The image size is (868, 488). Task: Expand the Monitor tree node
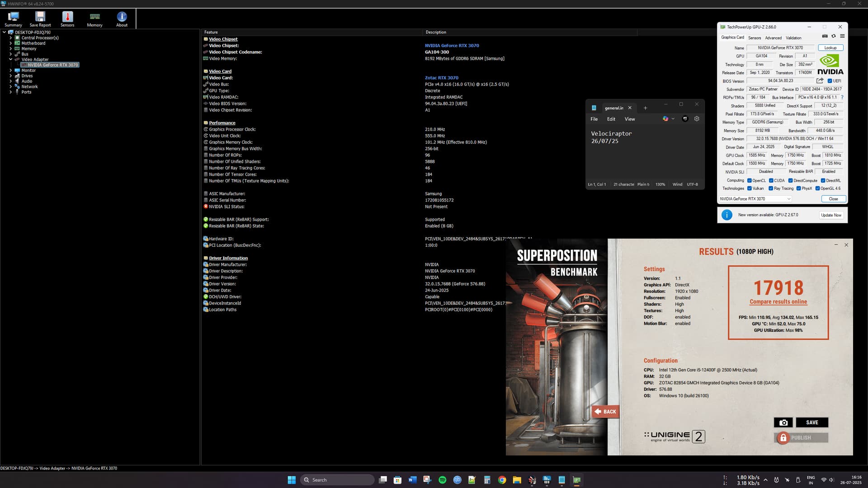(10, 70)
